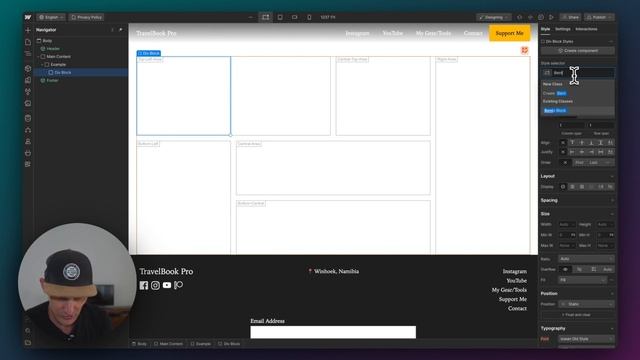Viewport: 640px width, 360px height.
Task: Open the Pages panel icon
Action: click(x=28, y=42)
